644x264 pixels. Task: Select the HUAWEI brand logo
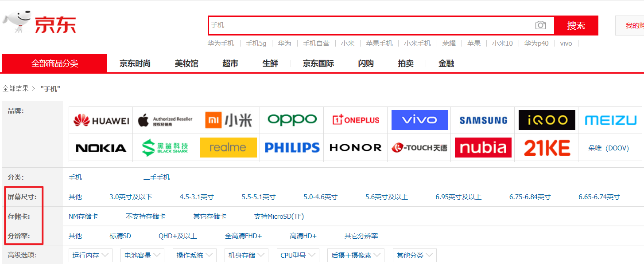[x=101, y=120]
